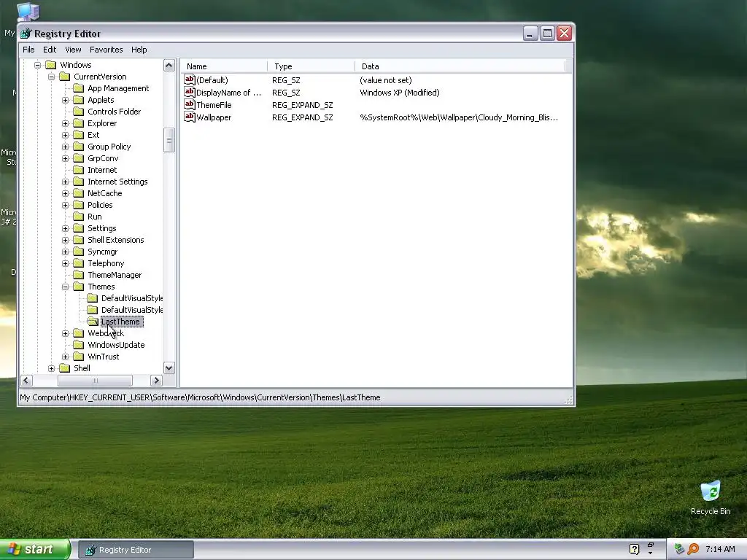Click the Registry Editor taskbar button
747x560 pixels.
[x=136, y=550]
